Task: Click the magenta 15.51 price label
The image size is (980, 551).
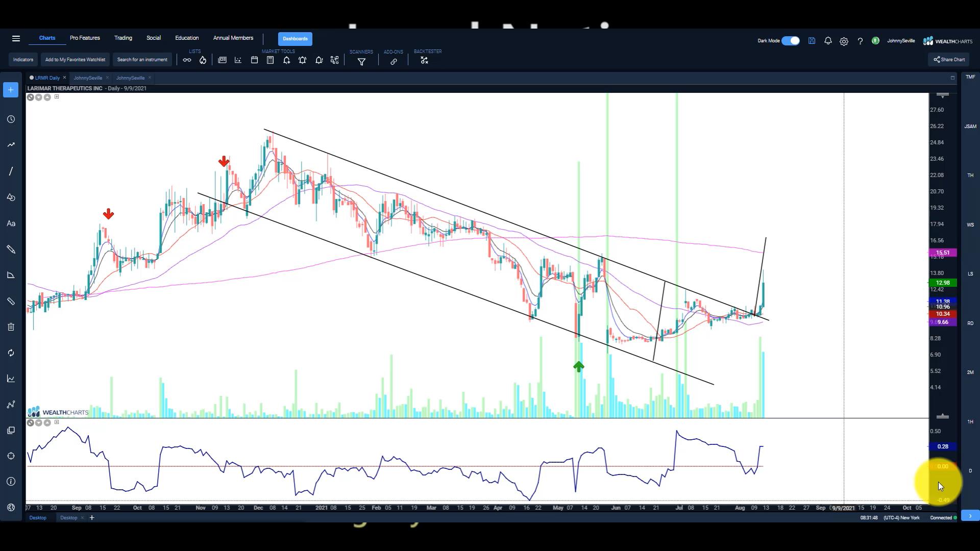Action: click(x=942, y=253)
